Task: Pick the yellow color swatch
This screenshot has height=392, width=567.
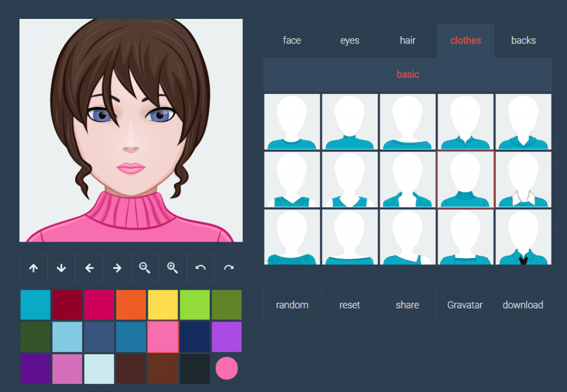Action: point(163,304)
